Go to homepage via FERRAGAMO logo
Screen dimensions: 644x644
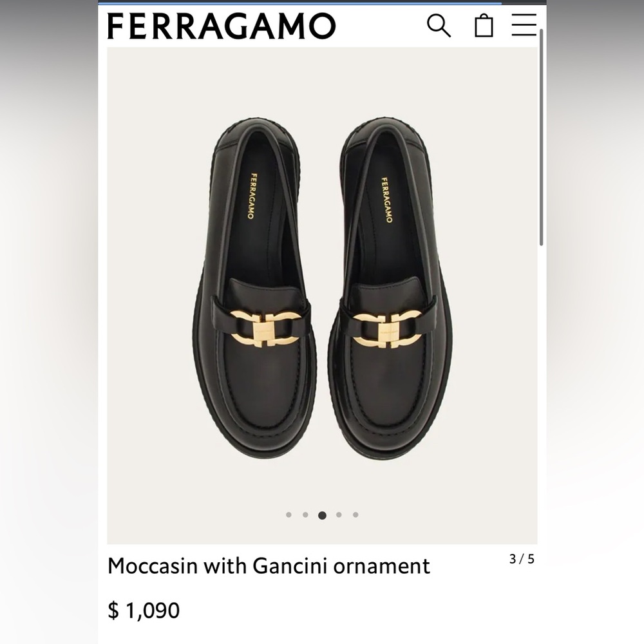(222, 26)
